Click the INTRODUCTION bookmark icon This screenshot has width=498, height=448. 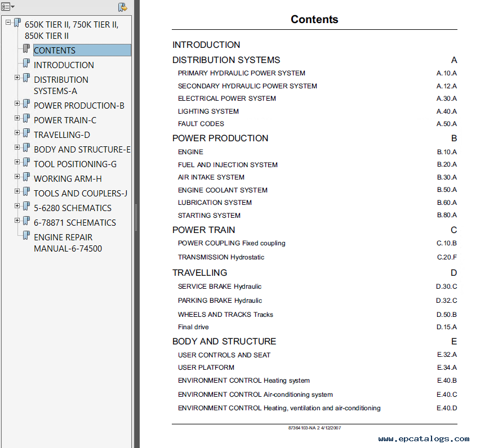26,63
